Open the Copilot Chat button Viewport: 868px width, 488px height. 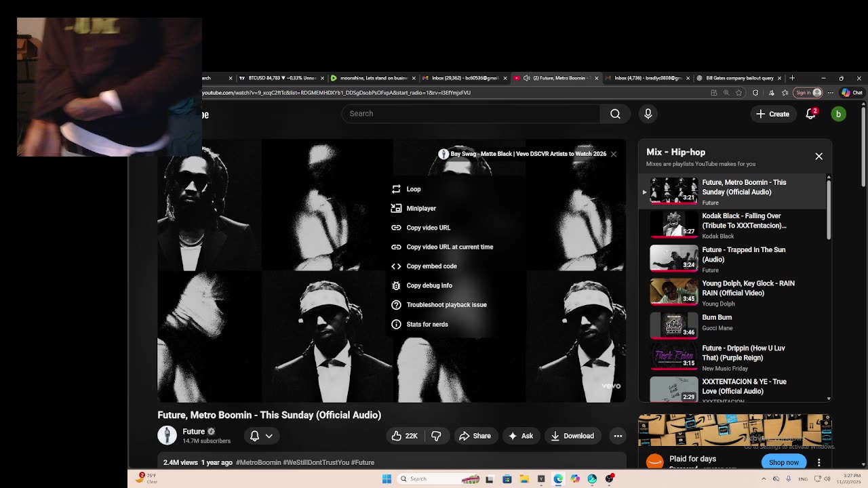pyautogui.click(x=852, y=93)
